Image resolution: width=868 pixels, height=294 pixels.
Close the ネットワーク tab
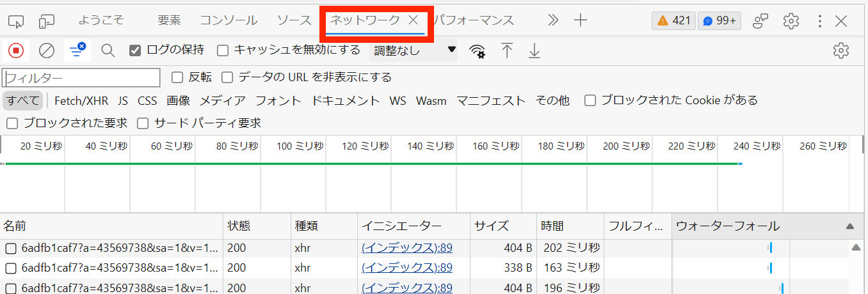[414, 20]
